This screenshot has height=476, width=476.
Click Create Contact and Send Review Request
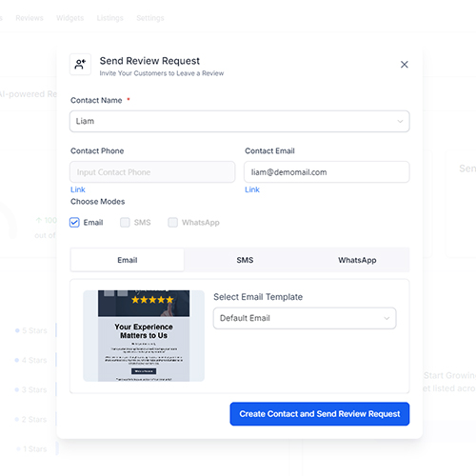320,414
